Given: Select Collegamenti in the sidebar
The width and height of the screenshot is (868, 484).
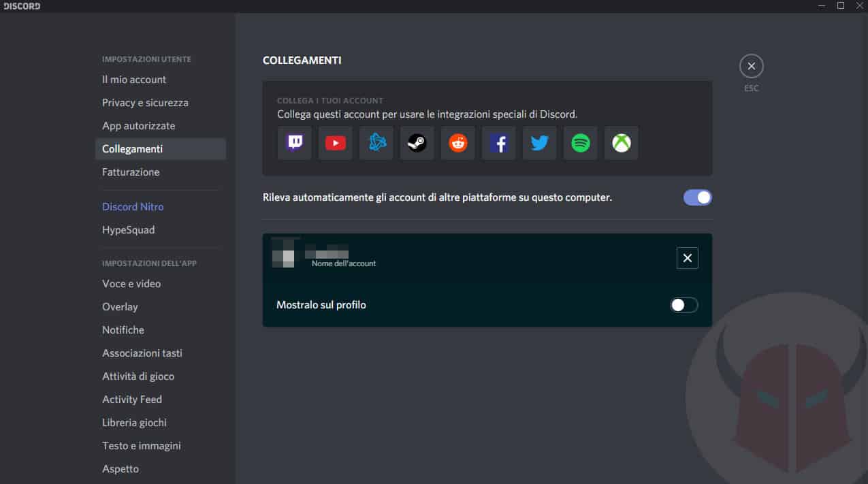Looking at the screenshot, I should (161, 149).
